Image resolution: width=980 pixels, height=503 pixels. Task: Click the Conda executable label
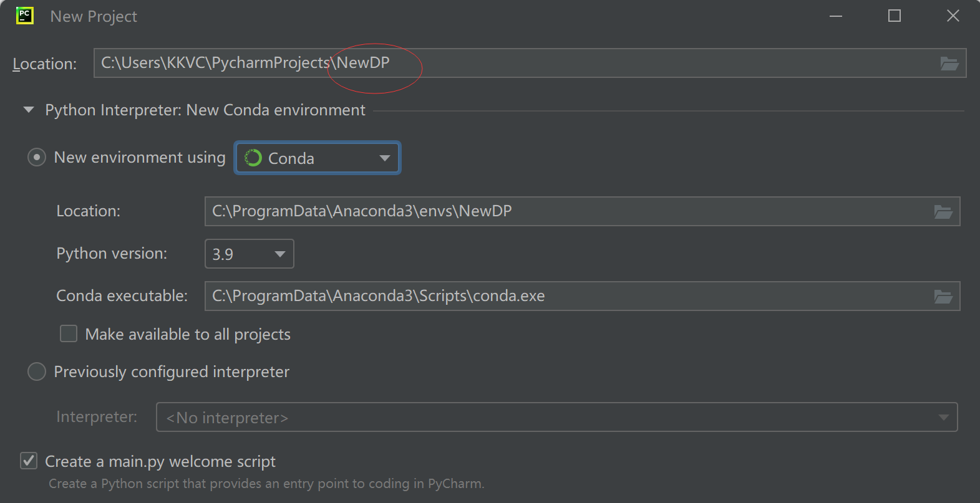pyautogui.click(x=122, y=296)
